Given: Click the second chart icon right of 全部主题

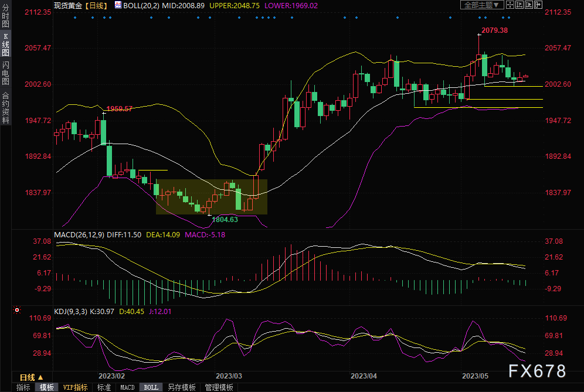Looking at the screenshot, I should (519, 5).
